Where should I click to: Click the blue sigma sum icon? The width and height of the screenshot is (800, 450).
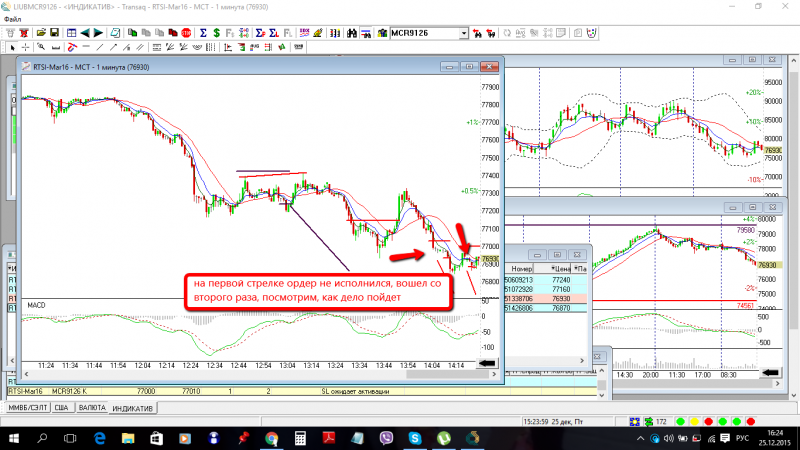click(x=203, y=33)
